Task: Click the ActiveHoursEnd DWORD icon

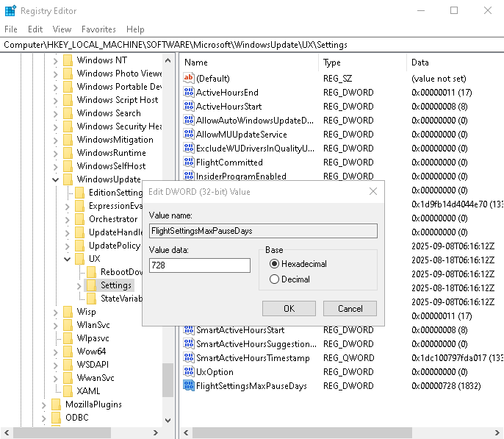Action: (x=188, y=93)
